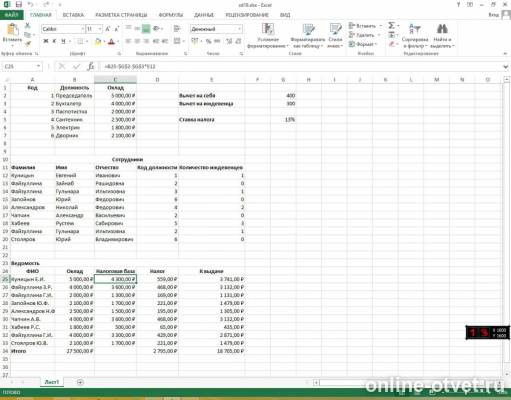Image resolution: width=511 pixels, height=400 pixels.
Task: Activate the Format Painter brush
Action: point(28,43)
